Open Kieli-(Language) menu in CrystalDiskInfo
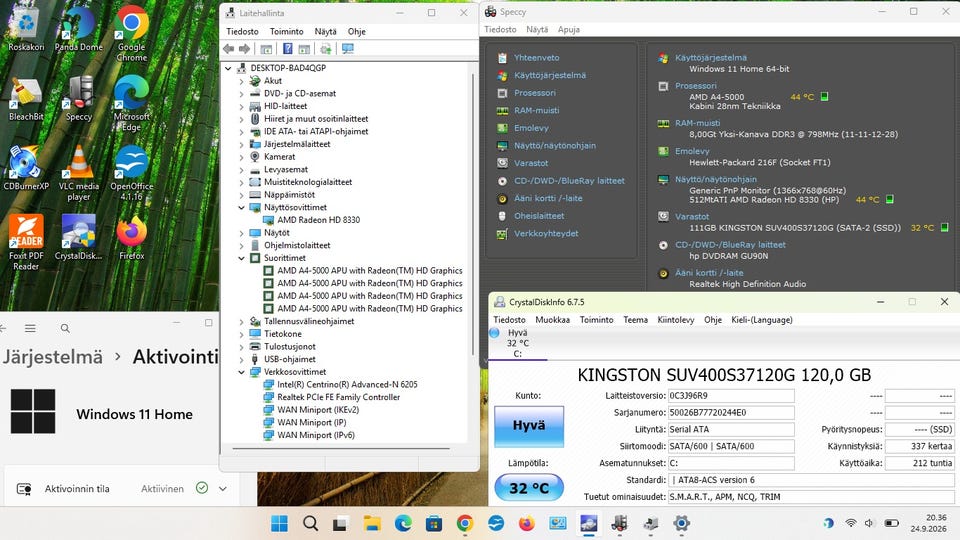Image resolution: width=960 pixels, height=540 pixels. [762, 320]
